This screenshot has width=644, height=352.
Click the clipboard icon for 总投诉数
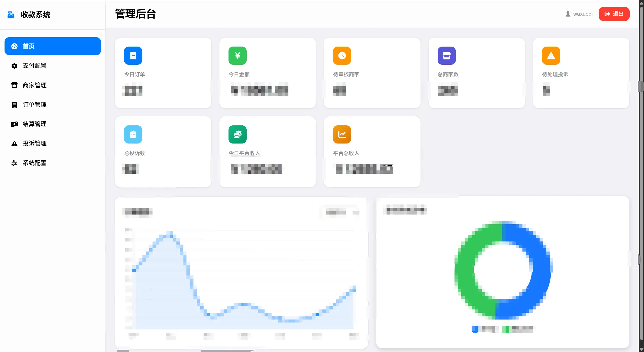(x=133, y=134)
